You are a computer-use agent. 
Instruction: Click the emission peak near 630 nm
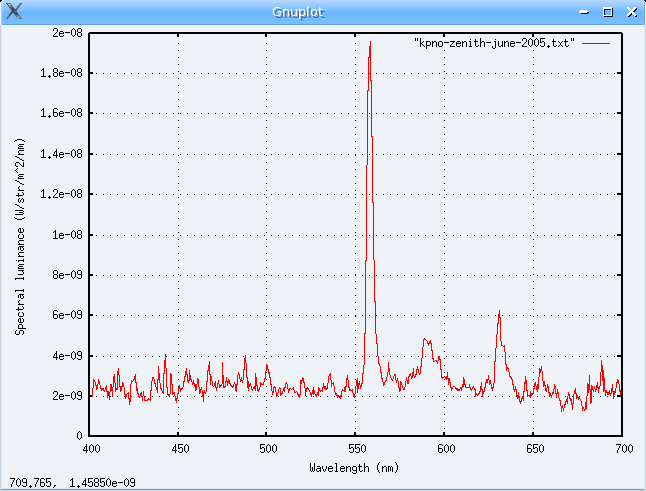pyautogui.click(x=498, y=314)
